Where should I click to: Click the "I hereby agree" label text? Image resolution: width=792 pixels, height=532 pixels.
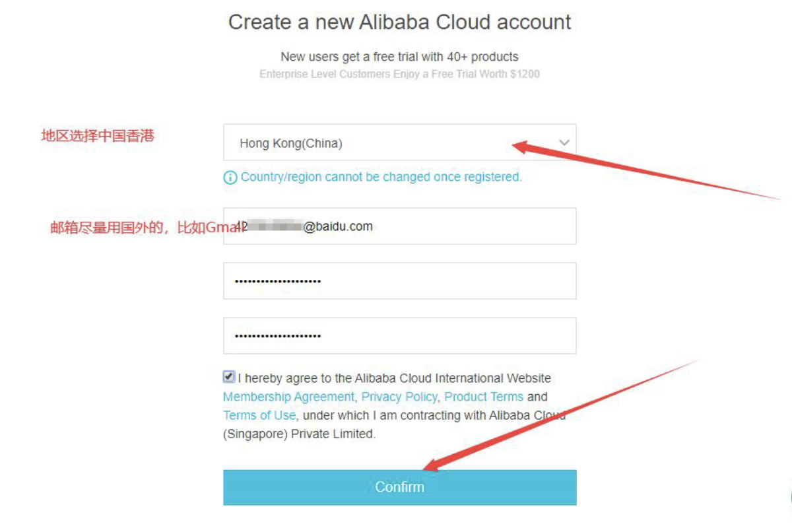click(394, 378)
